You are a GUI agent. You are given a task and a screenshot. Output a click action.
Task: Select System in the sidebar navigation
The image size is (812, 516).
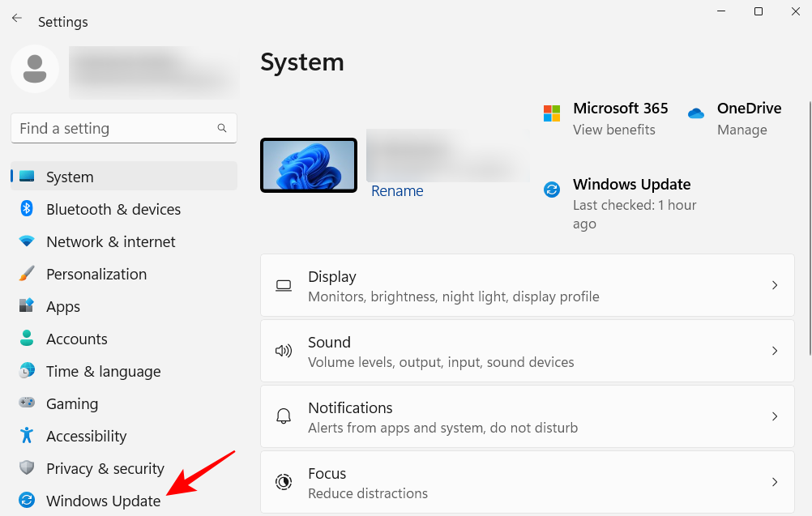click(x=69, y=177)
